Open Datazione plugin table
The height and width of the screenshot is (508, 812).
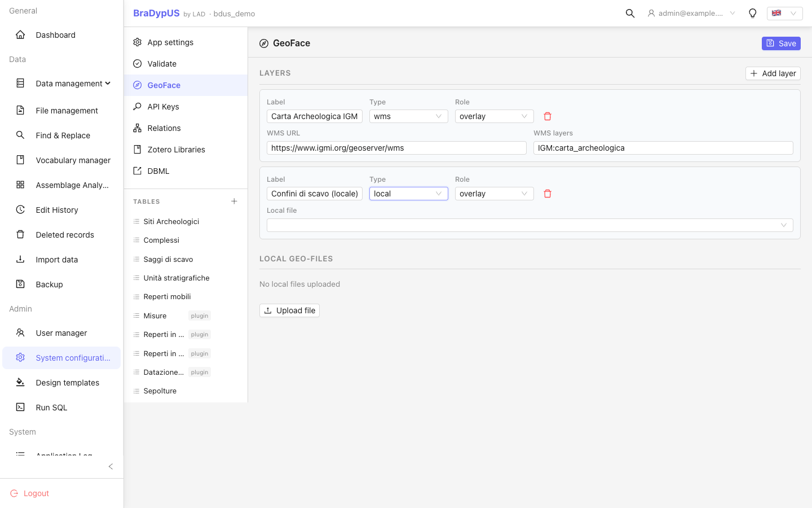click(x=186, y=372)
